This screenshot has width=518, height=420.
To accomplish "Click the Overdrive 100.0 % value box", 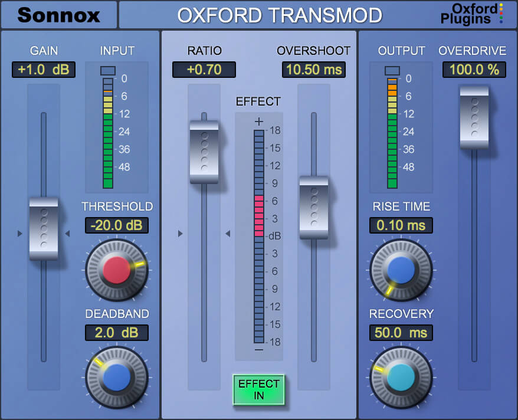I will tap(474, 70).
